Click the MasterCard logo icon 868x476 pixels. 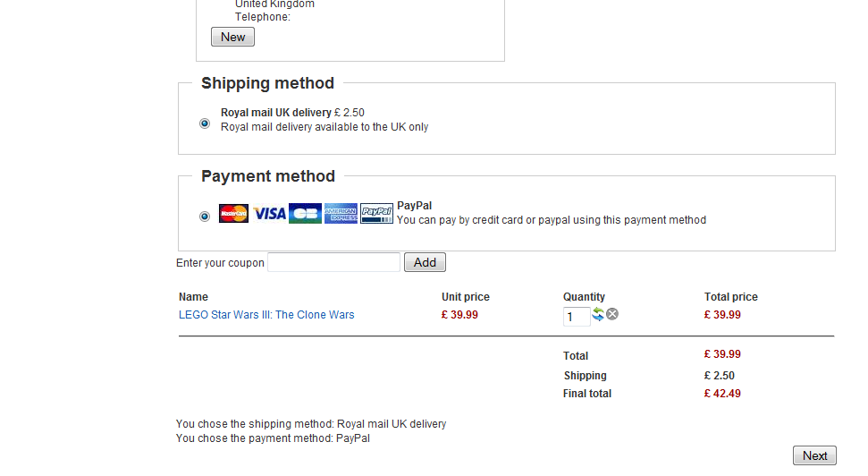(233, 213)
